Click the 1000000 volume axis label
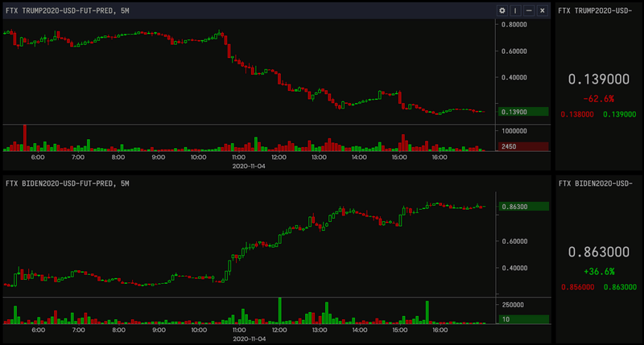Screen dimensions: 644x345 click(x=514, y=131)
